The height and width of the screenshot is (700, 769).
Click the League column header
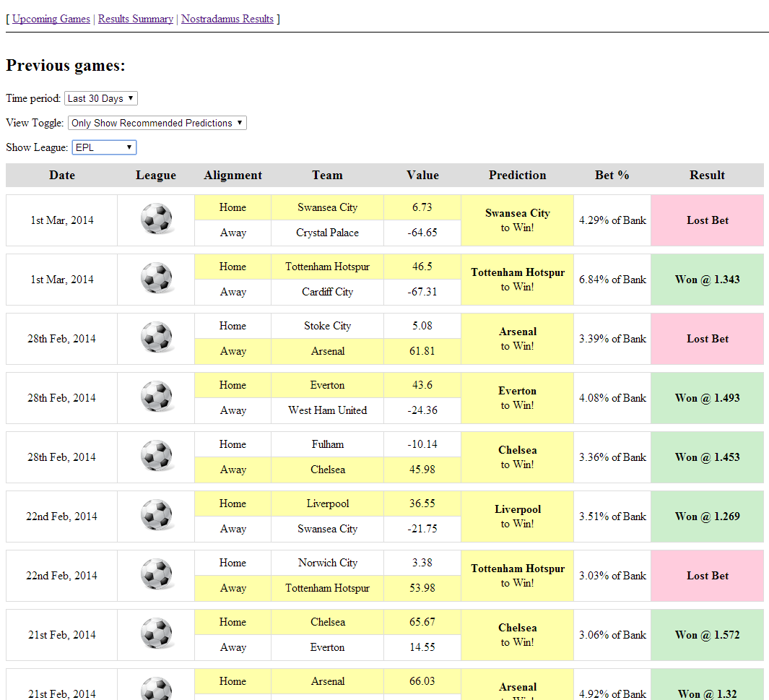[156, 175]
